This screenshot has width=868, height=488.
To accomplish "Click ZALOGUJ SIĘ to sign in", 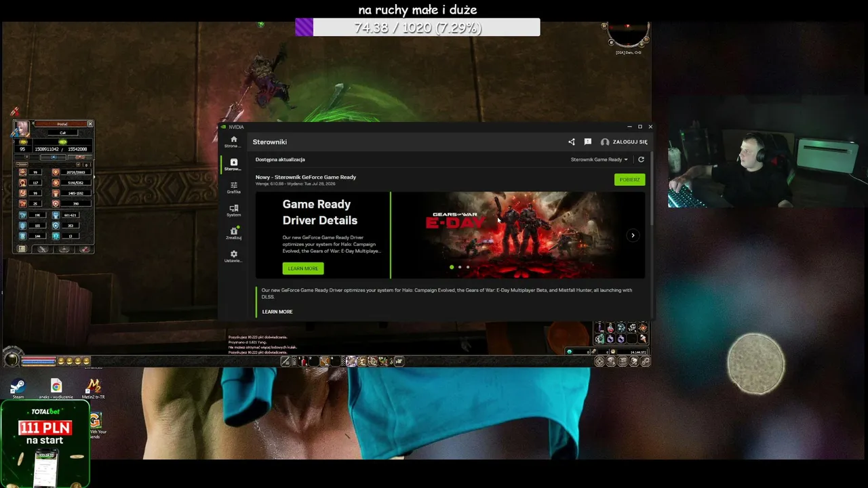I will [x=624, y=142].
